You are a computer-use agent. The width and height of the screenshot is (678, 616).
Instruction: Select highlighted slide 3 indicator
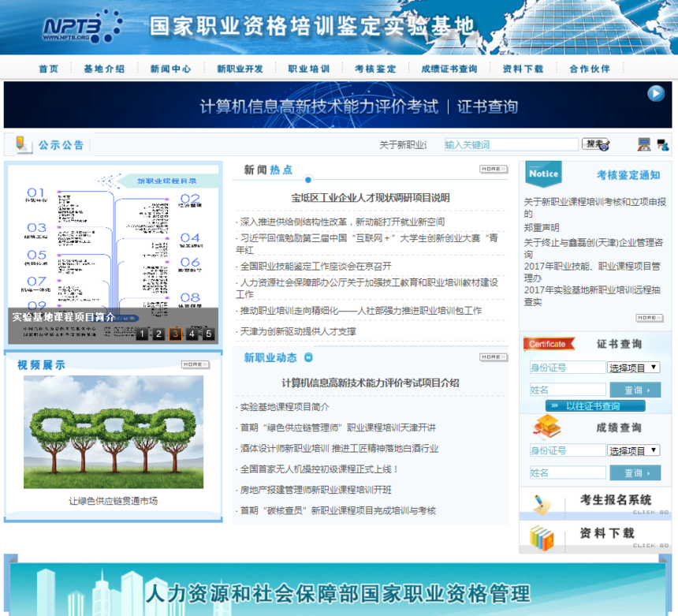175,334
